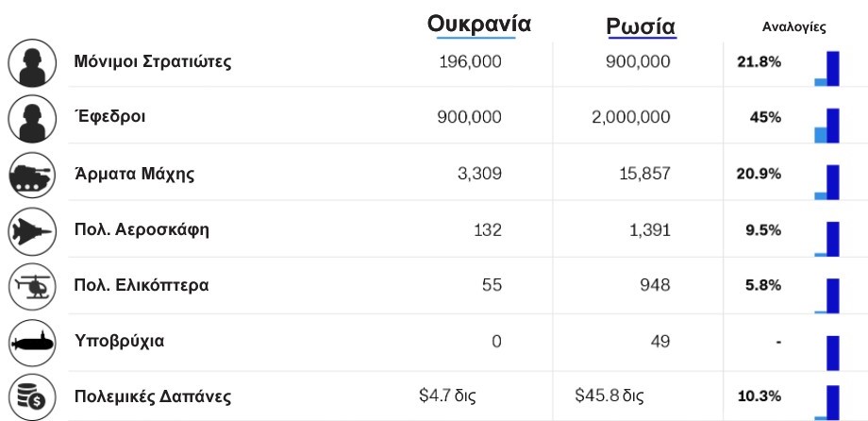
Task: Select the Αναλογίες column header
Action: point(793,27)
